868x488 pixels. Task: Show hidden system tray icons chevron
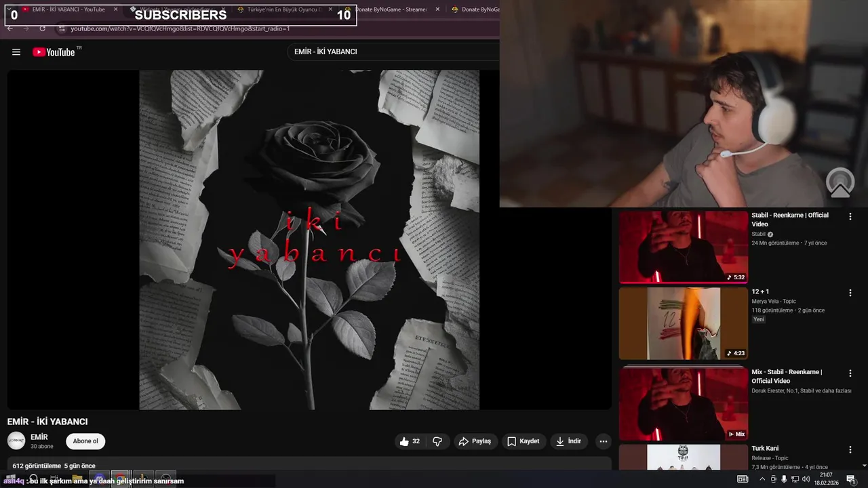point(762,479)
